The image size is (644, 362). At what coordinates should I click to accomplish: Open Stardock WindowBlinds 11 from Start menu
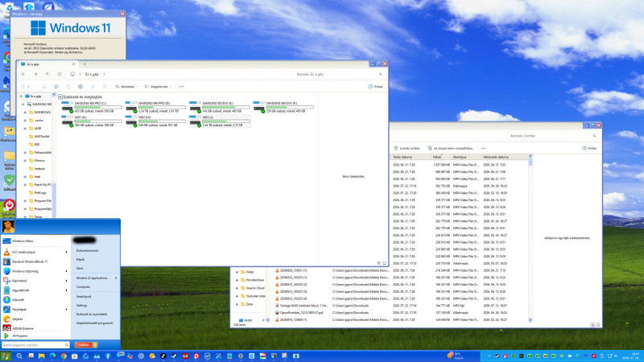point(35,261)
